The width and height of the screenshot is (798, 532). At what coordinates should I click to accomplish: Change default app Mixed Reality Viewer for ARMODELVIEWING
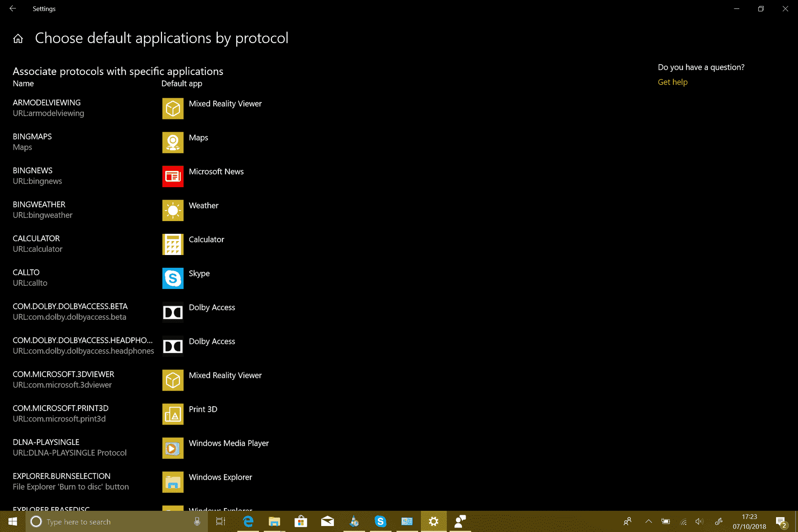(225, 104)
